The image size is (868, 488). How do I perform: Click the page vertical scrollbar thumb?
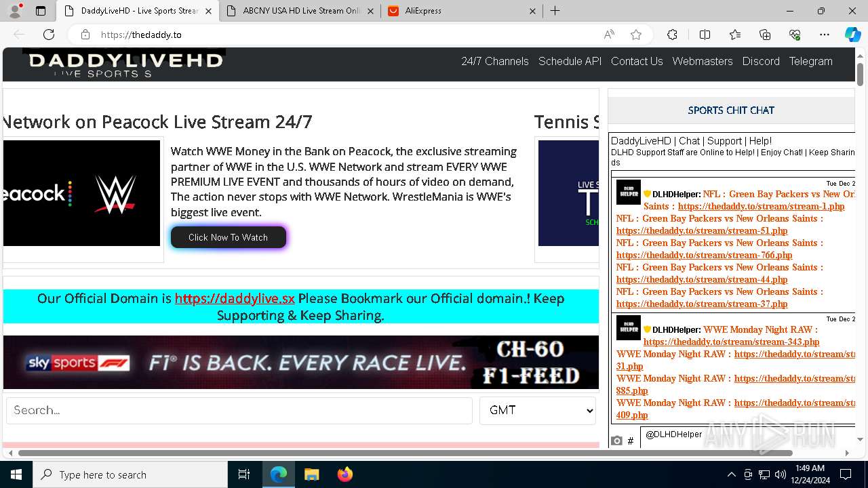860,73
